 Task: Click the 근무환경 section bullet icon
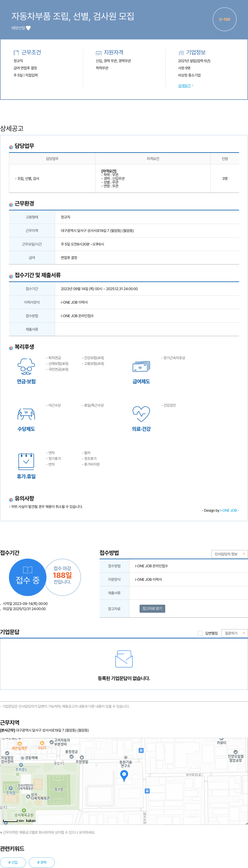(11, 205)
